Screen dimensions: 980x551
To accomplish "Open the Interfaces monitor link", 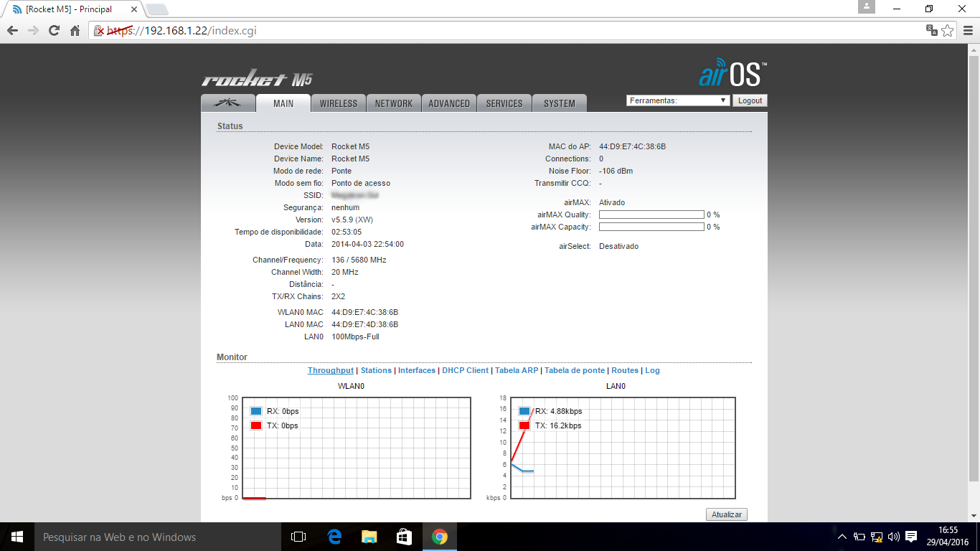I will [x=417, y=370].
